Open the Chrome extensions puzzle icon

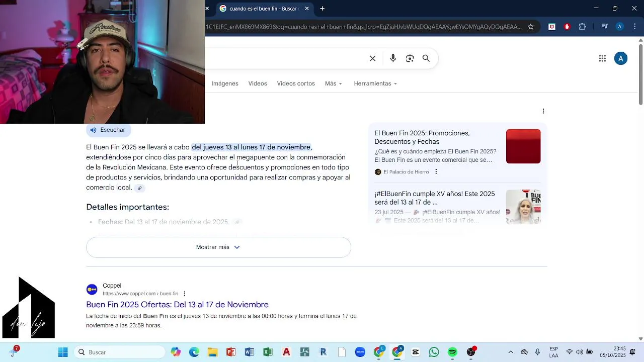(583, 27)
